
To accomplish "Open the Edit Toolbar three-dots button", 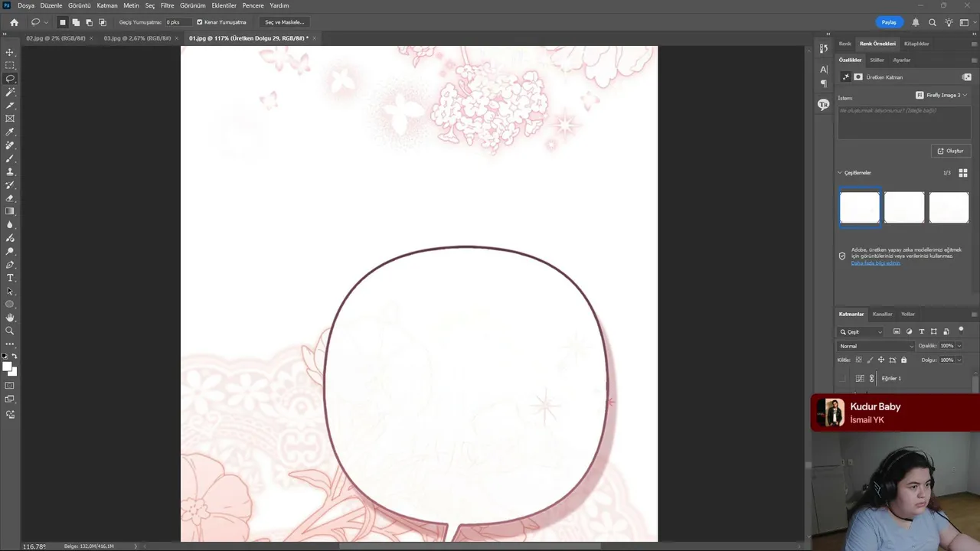I will [x=10, y=344].
